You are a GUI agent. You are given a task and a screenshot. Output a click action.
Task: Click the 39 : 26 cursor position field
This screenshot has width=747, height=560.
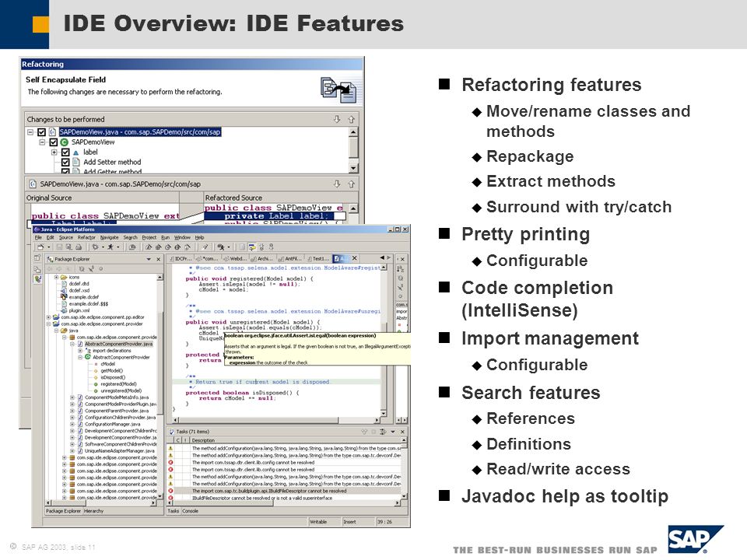click(x=392, y=522)
